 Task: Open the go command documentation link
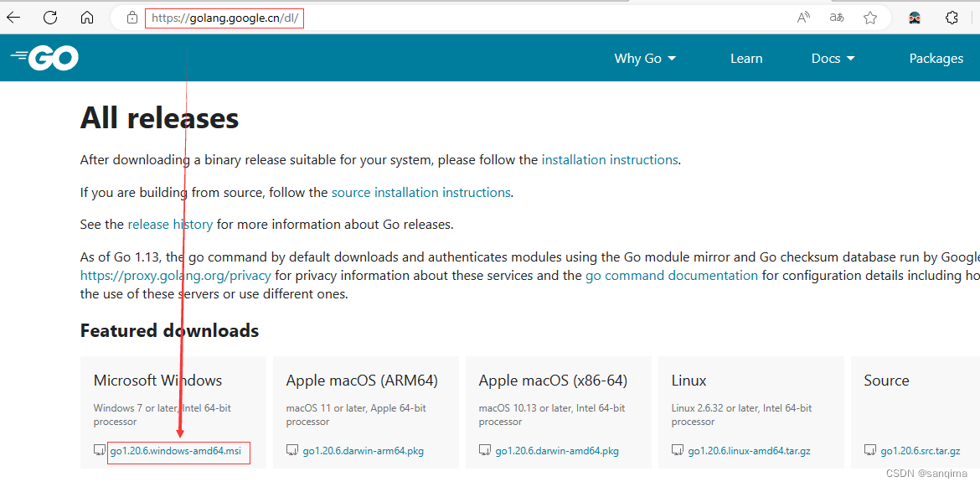point(672,276)
